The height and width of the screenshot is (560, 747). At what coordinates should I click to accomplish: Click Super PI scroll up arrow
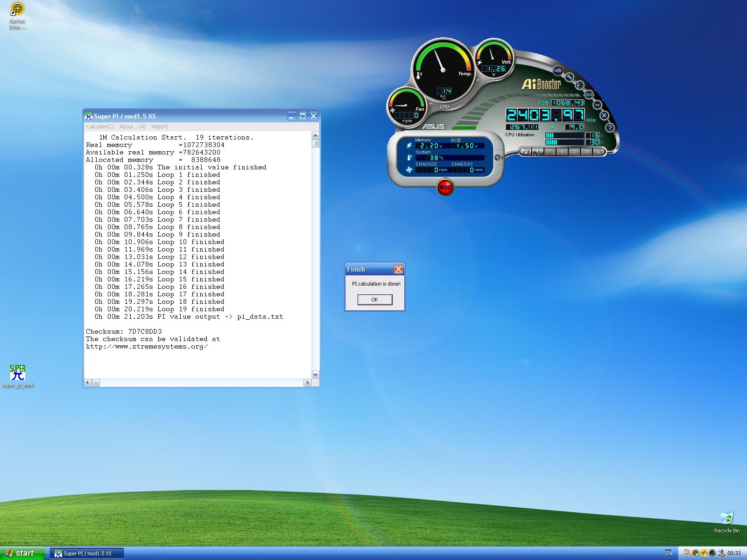[x=315, y=136]
